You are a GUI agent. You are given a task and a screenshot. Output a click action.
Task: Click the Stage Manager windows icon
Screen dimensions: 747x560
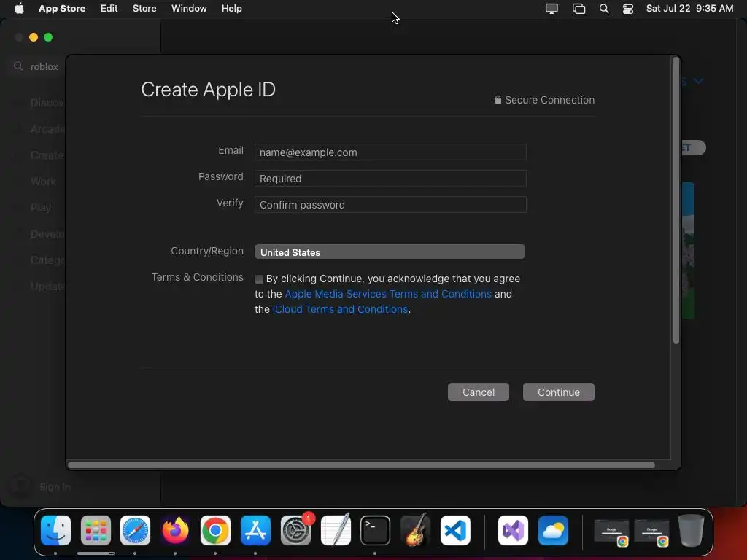pyautogui.click(x=578, y=9)
